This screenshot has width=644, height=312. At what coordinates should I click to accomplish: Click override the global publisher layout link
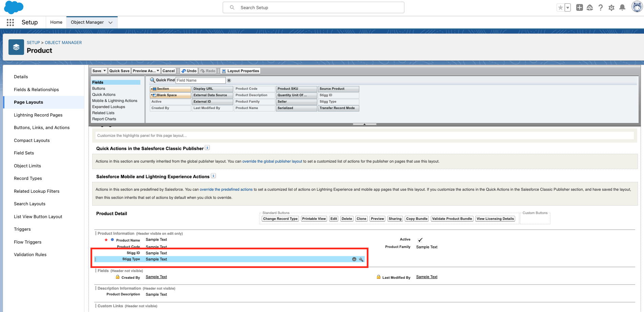(272, 161)
